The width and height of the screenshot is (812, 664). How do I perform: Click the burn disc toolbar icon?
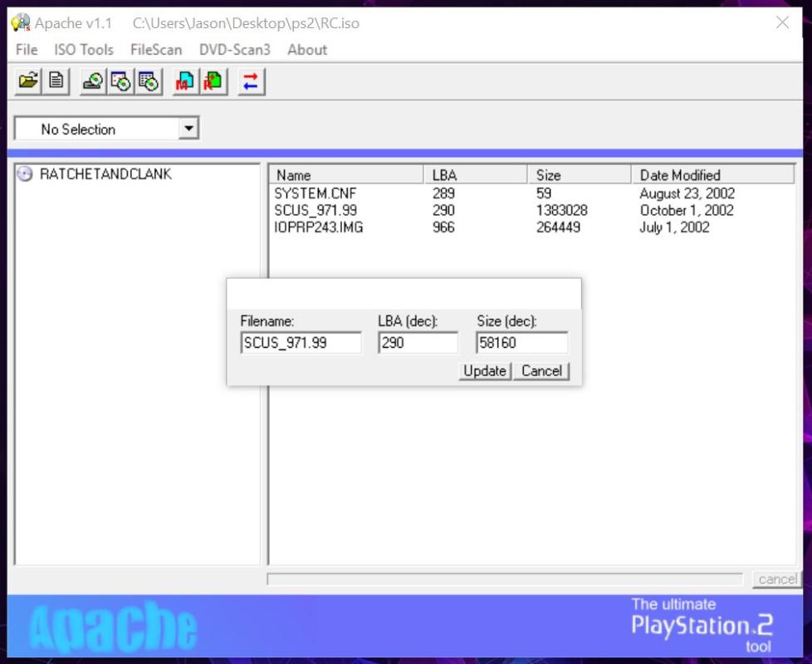pos(93,81)
